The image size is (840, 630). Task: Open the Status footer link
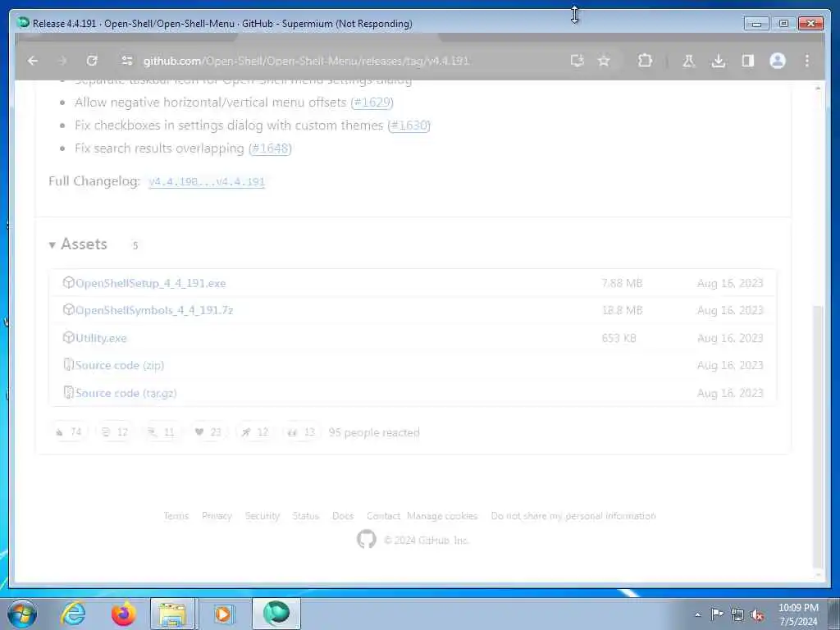point(305,516)
